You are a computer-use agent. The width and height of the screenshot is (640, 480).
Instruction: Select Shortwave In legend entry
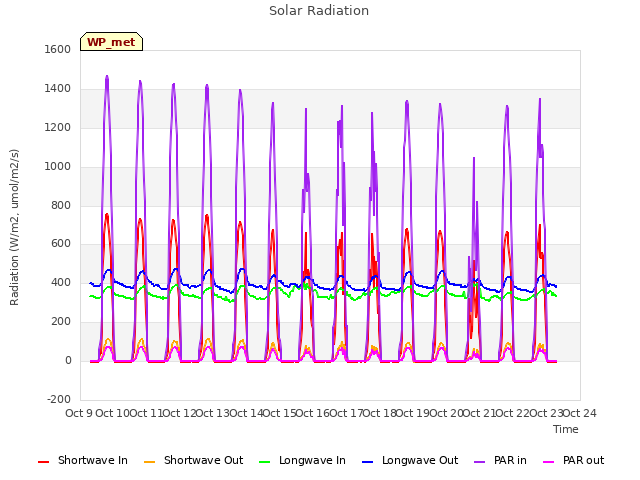tap(83, 460)
